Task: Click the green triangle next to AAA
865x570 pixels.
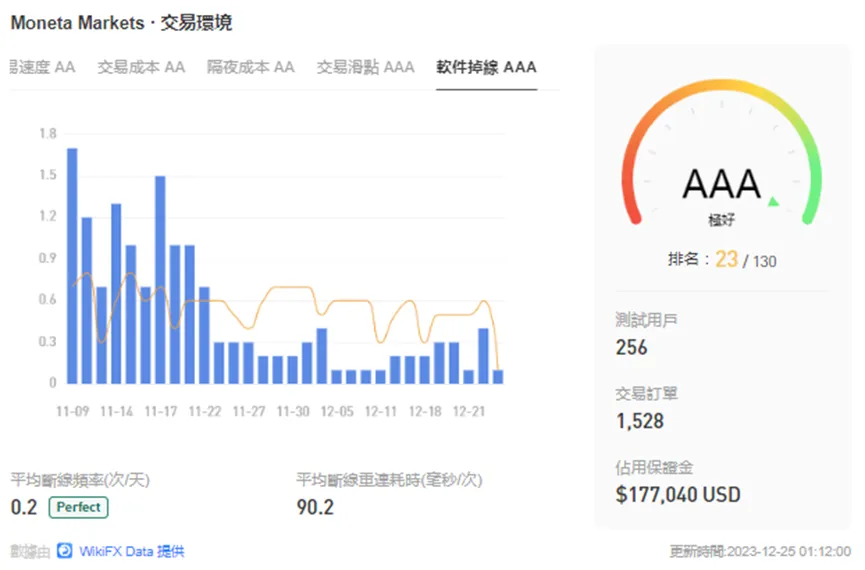Action: 773,201
